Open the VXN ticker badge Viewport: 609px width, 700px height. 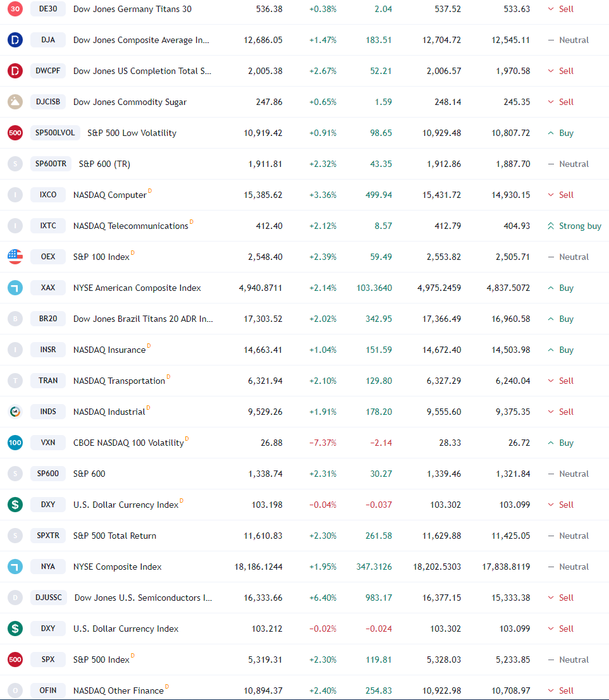[48, 443]
